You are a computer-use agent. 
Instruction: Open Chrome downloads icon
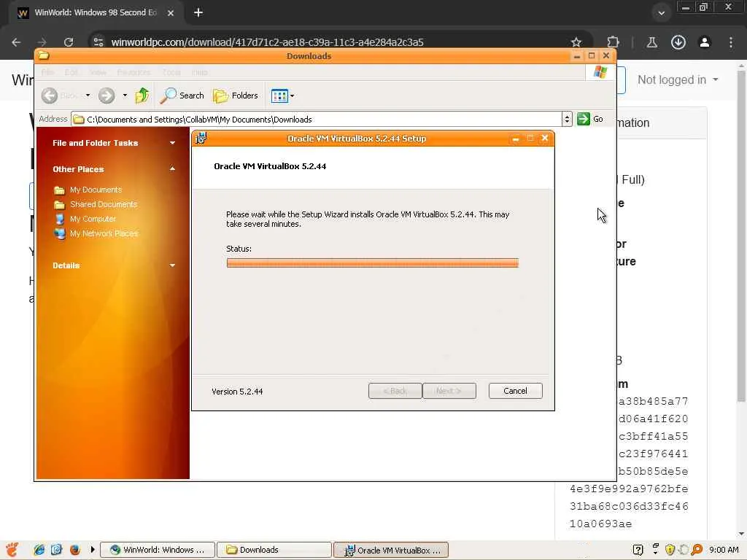678,42
